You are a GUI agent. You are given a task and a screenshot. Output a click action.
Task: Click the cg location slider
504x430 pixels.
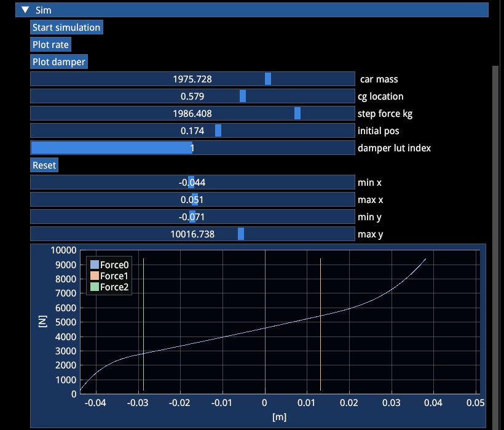[192, 96]
